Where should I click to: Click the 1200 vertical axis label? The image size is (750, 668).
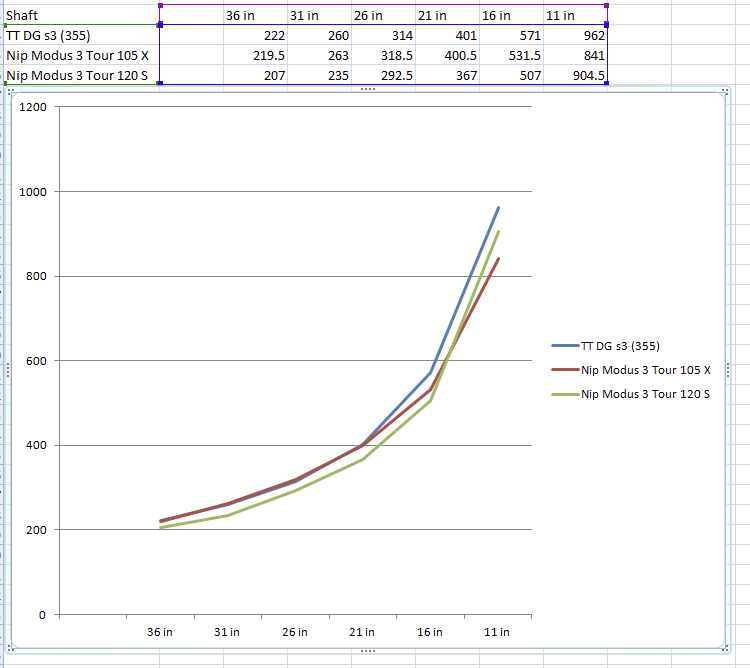coord(33,107)
